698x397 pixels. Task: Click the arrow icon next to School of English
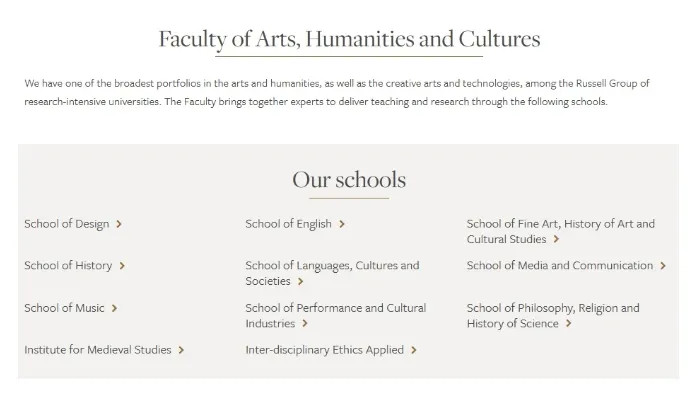point(341,224)
